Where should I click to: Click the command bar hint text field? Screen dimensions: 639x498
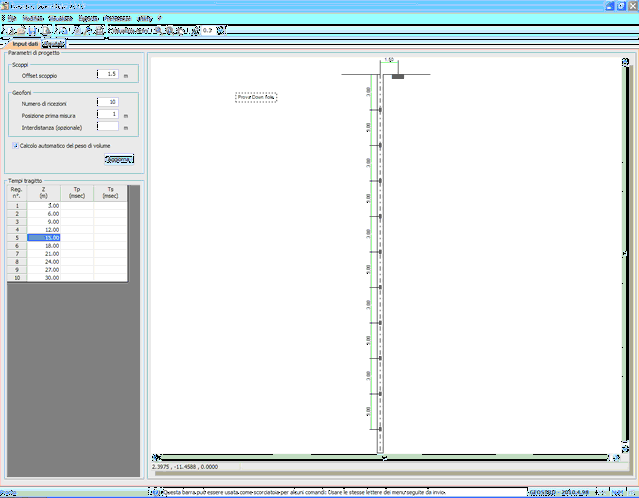coord(344,492)
